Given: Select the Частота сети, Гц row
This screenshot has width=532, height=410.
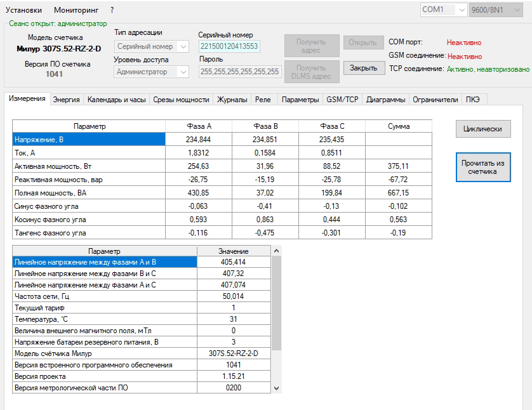Looking at the screenshot, I should point(104,296).
